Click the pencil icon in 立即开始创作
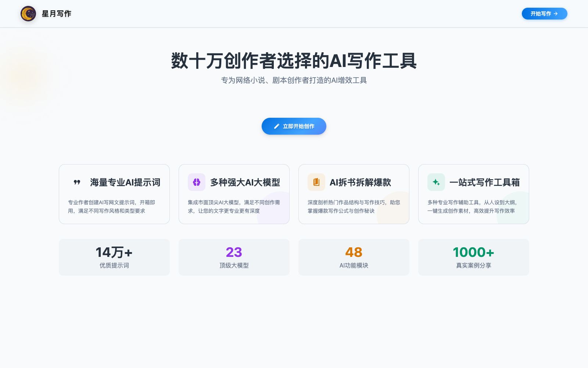 (277, 126)
